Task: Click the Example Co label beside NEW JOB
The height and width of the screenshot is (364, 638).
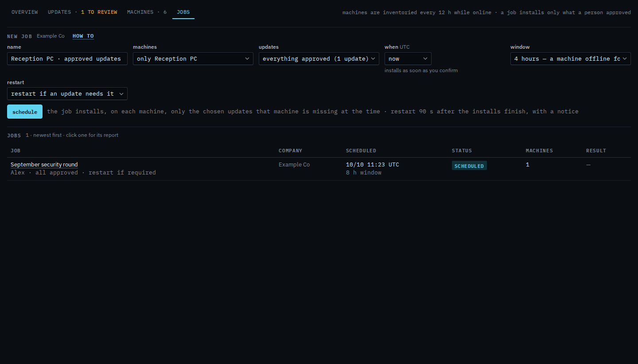Action: point(51,36)
